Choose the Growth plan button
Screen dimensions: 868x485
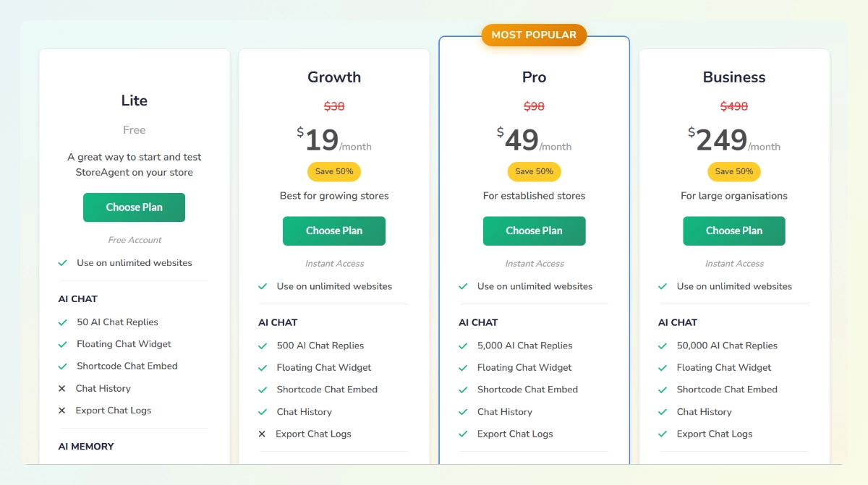(x=333, y=231)
